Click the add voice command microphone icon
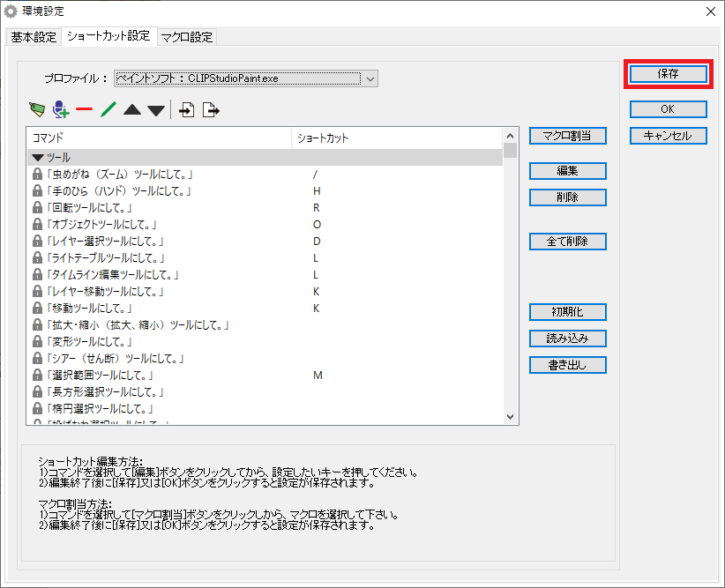Viewport: 725px width, 588px height. [61, 110]
